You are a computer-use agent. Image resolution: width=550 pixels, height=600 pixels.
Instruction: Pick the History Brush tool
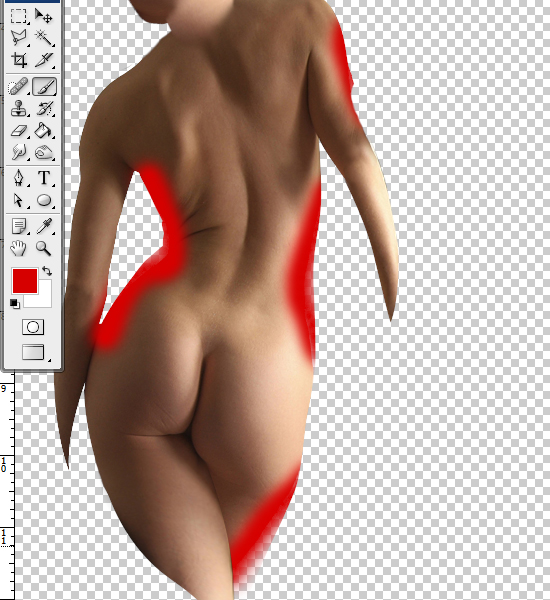44,109
